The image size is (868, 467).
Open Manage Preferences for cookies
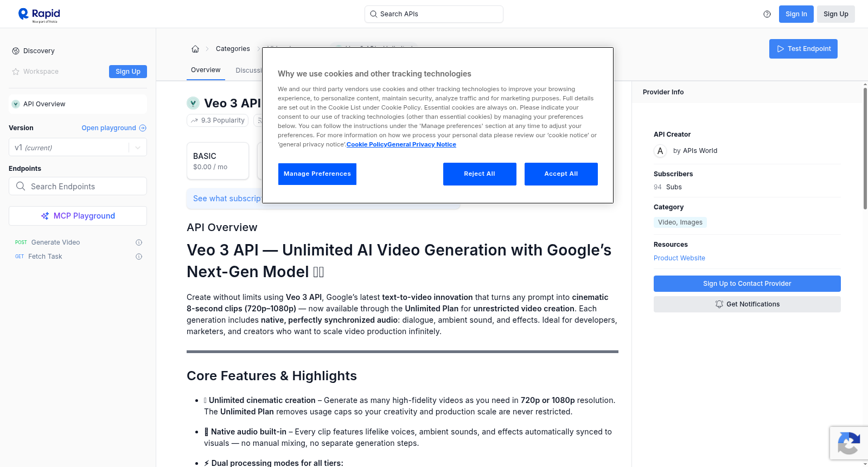[317, 174]
